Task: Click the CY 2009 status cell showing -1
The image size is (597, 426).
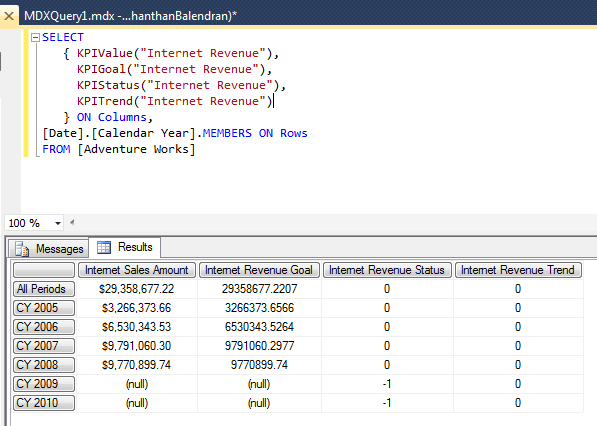Action: 387,384
